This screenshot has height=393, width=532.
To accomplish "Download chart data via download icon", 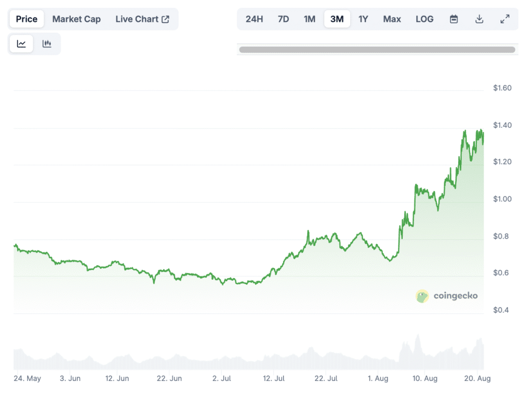I will click(479, 19).
